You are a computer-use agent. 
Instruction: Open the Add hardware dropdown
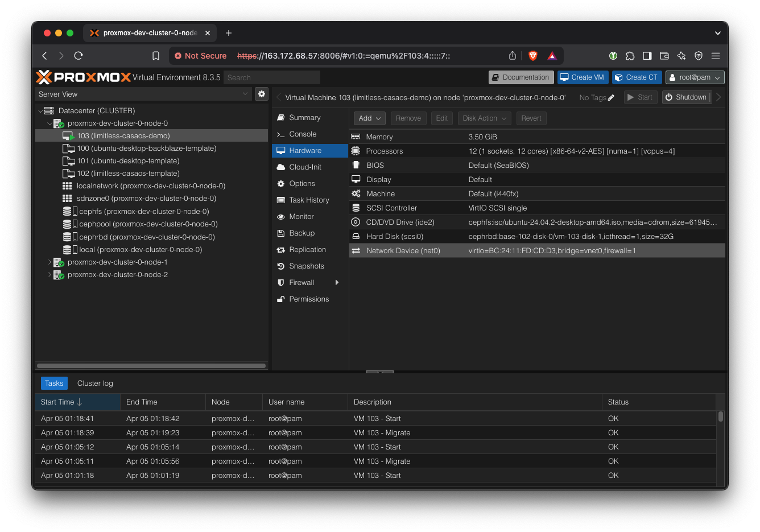[370, 118]
